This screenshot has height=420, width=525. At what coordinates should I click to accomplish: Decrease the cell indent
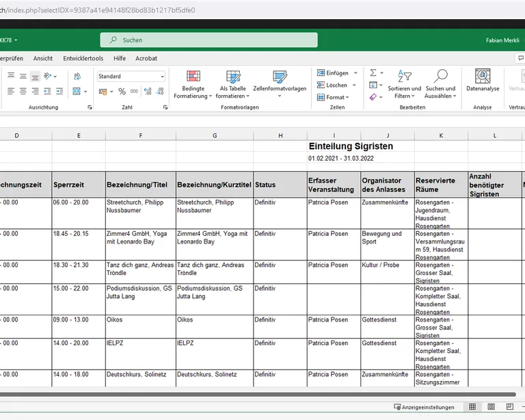[x=47, y=91]
